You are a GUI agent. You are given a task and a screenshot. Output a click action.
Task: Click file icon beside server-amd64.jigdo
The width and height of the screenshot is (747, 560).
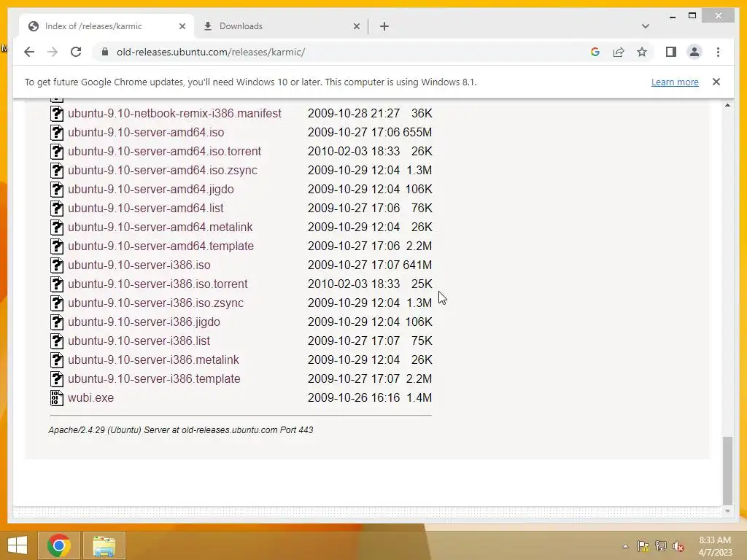coord(57,189)
